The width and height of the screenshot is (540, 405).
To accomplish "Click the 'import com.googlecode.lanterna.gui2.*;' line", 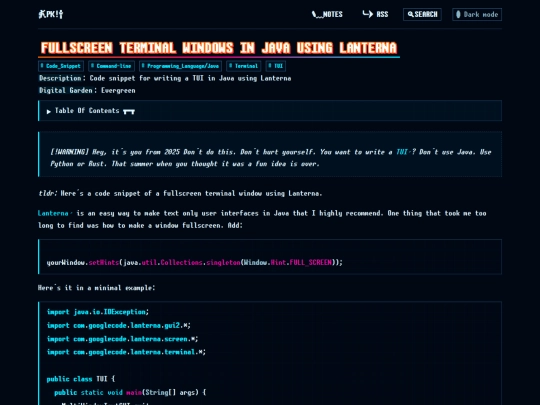I will [x=119, y=325].
